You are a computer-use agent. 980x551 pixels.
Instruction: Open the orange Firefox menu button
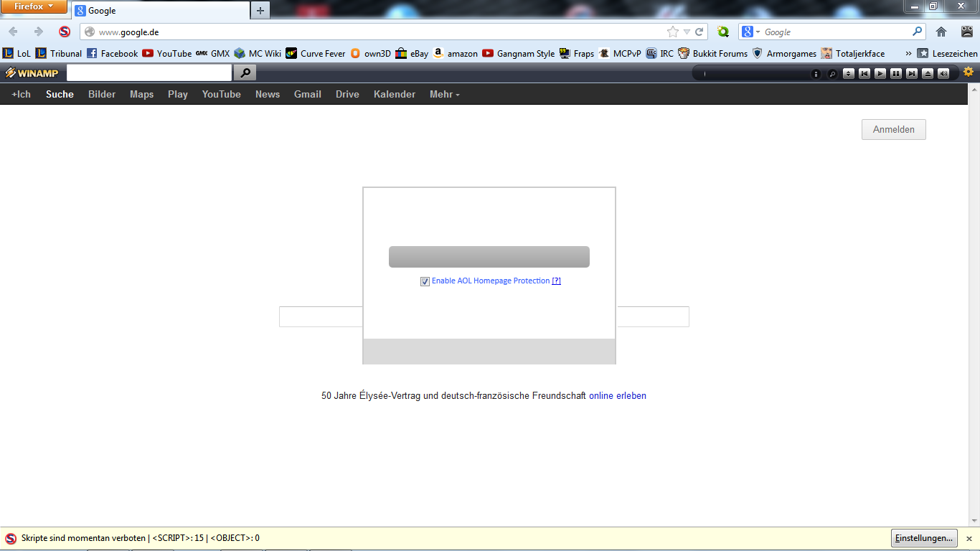[34, 7]
